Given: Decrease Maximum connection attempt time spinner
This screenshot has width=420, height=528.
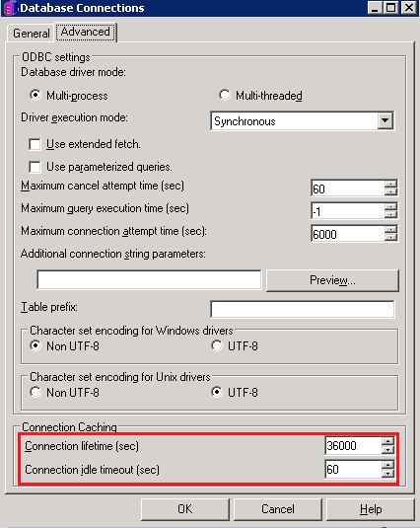Looking at the screenshot, I should click(390, 237).
